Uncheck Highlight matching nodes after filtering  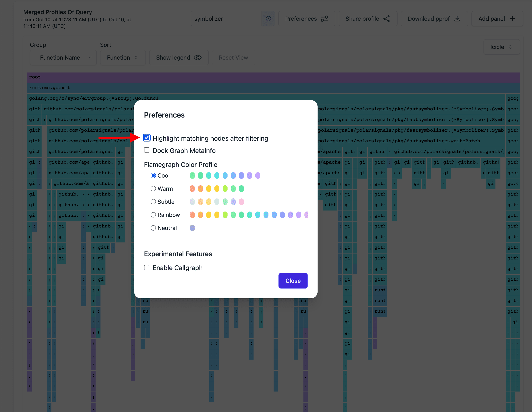[x=147, y=138]
